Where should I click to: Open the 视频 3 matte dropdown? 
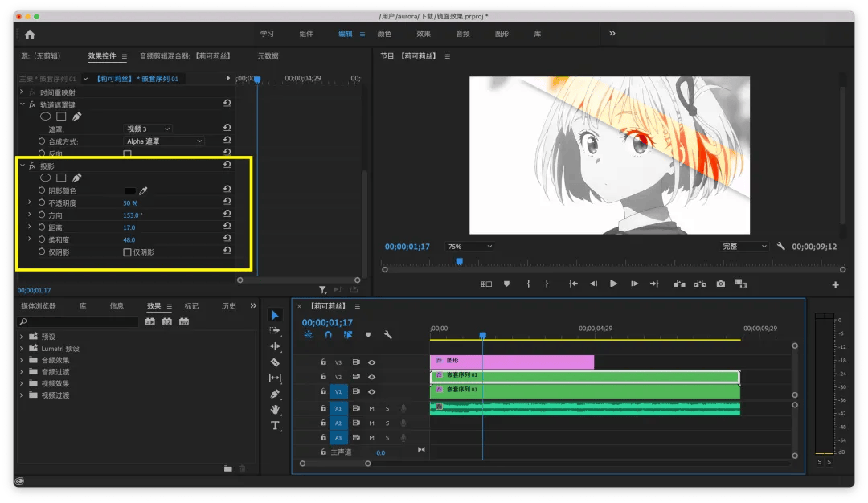(x=148, y=129)
